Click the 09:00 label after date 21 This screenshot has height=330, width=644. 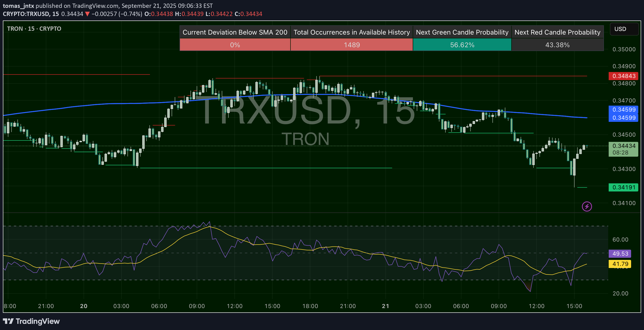coord(499,306)
